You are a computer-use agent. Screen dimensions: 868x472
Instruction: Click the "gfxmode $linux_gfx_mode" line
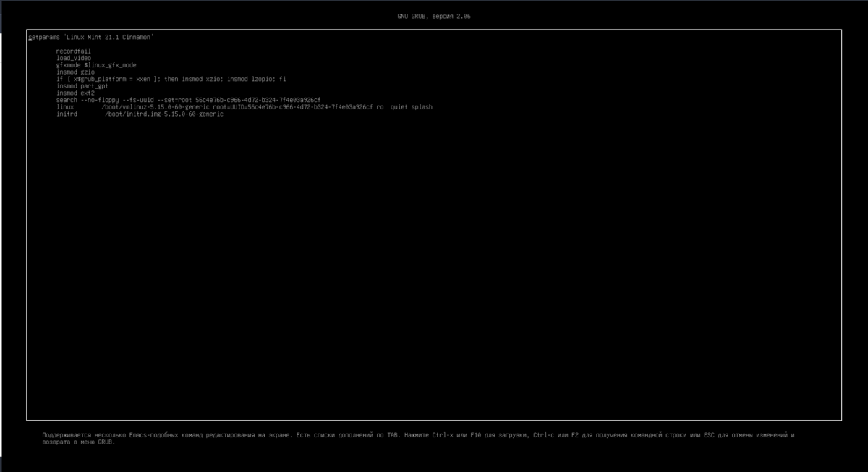pos(96,65)
